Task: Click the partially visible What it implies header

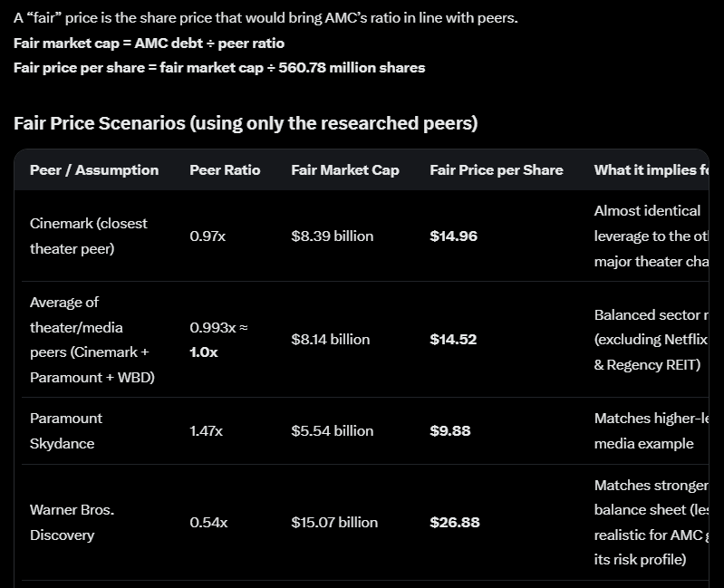Action: point(651,169)
